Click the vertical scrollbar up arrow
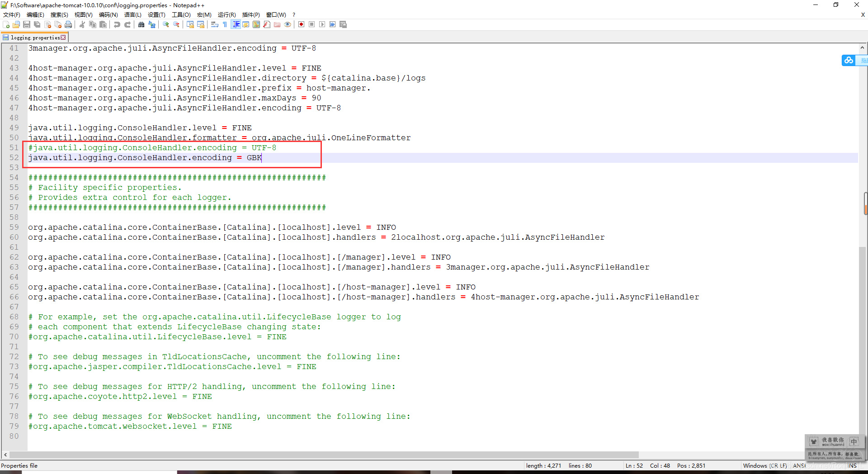This screenshot has height=474, width=868. (863, 47)
